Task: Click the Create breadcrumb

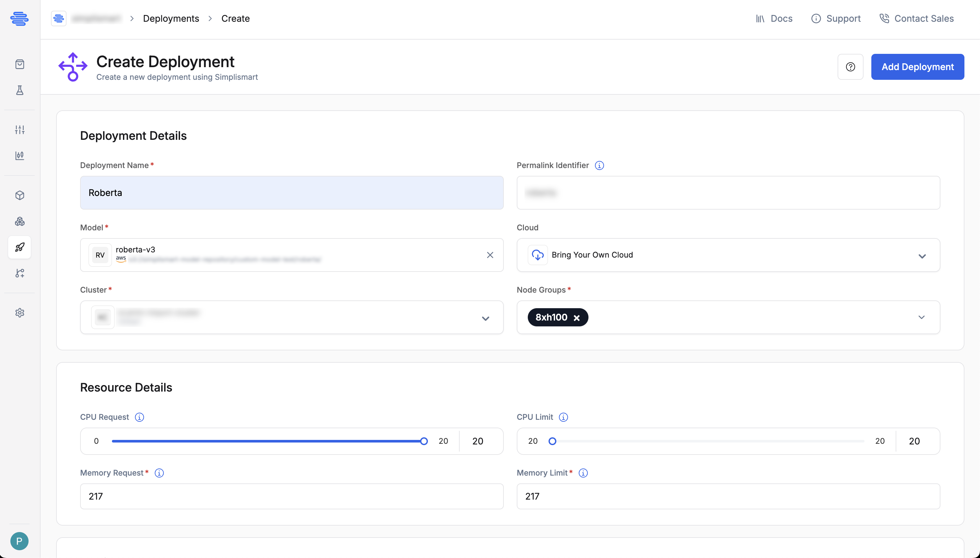Action: pyautogui.click(x=235, y=18)
